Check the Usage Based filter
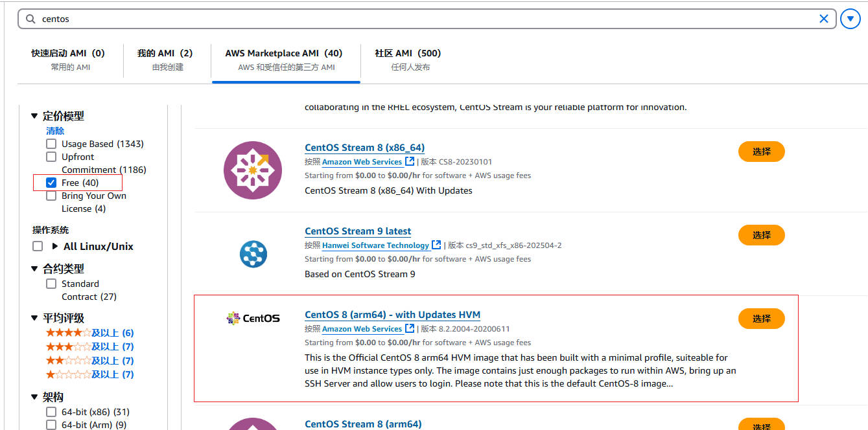The height and width of the screenshot is (430, 868). tap(51, 144)
